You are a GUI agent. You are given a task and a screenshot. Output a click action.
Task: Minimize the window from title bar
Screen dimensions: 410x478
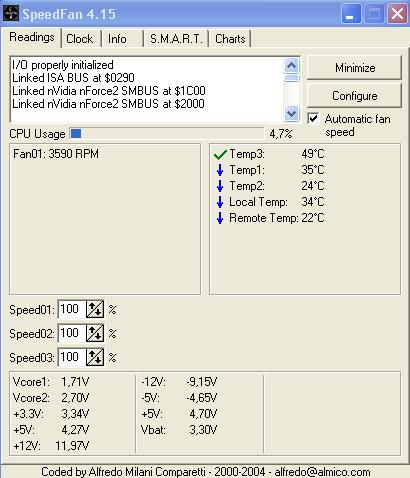[351, 14]
